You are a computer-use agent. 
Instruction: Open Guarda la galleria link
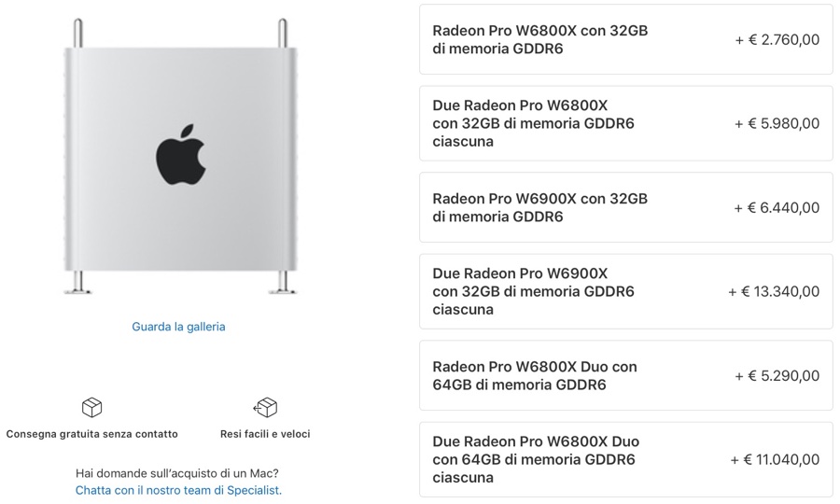[x=178, y=327]
